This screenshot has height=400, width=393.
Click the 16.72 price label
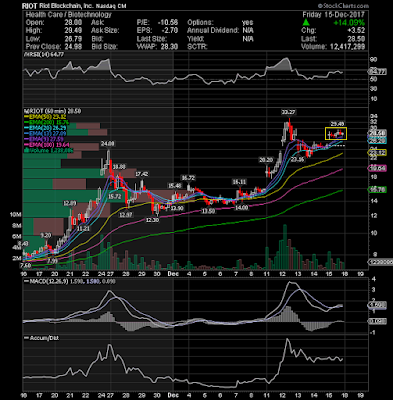(x=188, y=177)
